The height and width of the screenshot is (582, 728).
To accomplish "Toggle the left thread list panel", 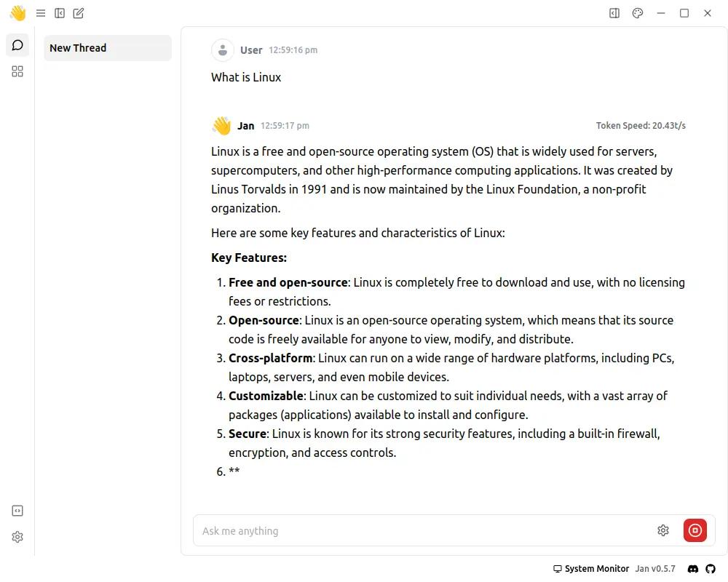I will point(60,13).
